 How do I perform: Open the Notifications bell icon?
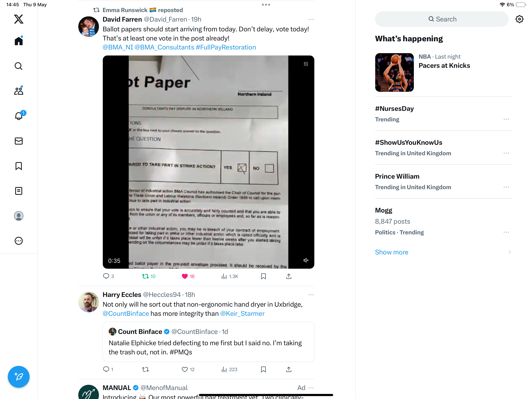(18, 116)
